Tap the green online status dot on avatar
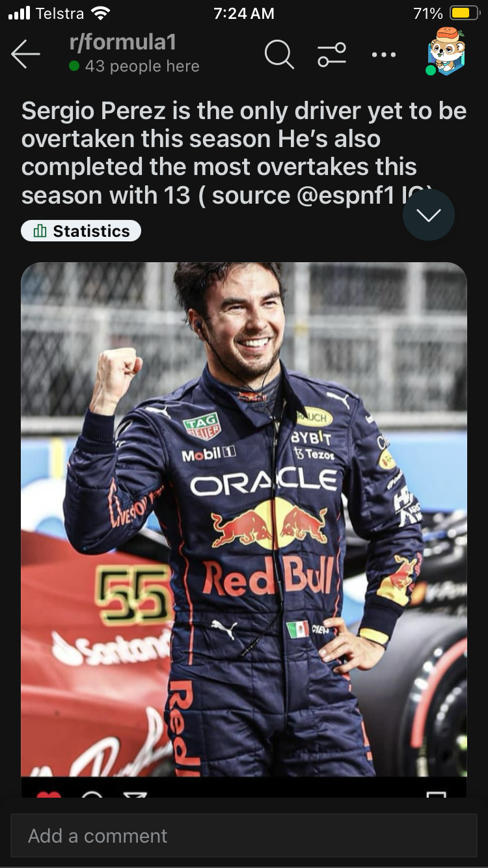488x868 pixels. pos(431,70)
